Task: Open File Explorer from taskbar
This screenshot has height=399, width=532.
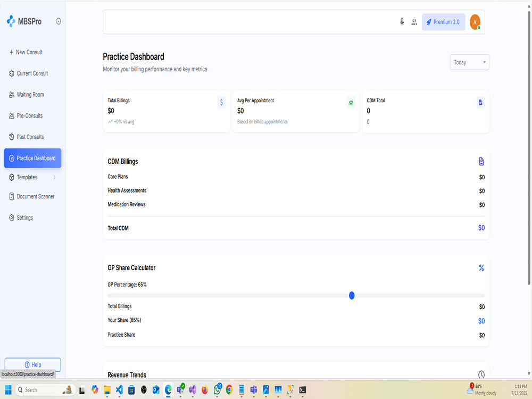Action: pyautogui.click(x=107, y=390)
